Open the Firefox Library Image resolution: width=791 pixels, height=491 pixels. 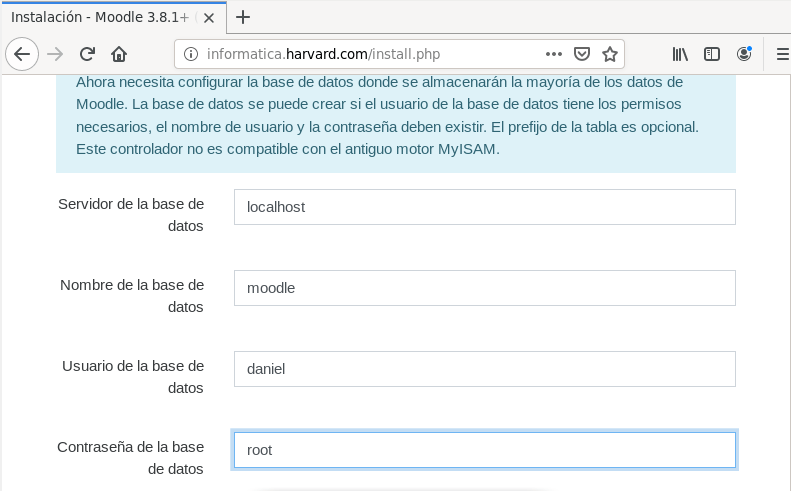pos(680,54)
